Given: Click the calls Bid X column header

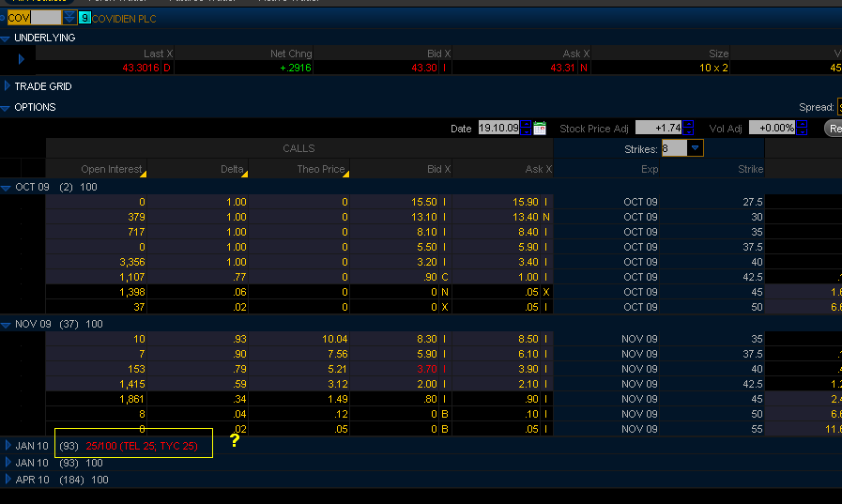Looking at the screenshot, I should (401, 169).
